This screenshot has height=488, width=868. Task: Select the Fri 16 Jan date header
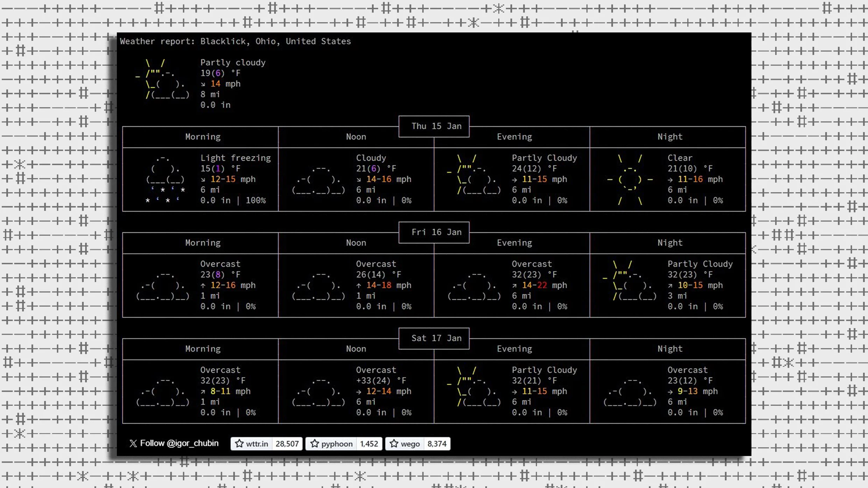click(436, 232)
